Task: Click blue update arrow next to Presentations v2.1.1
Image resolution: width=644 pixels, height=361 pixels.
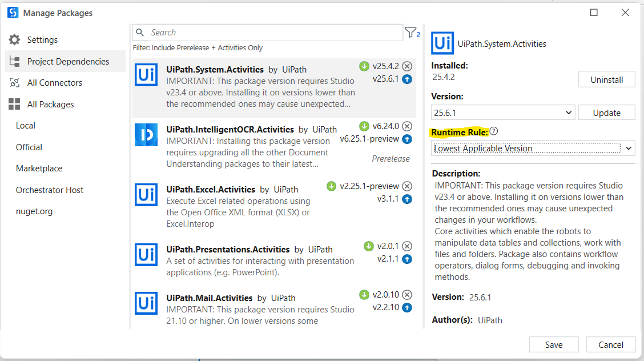Action: (x=407, y=259)
